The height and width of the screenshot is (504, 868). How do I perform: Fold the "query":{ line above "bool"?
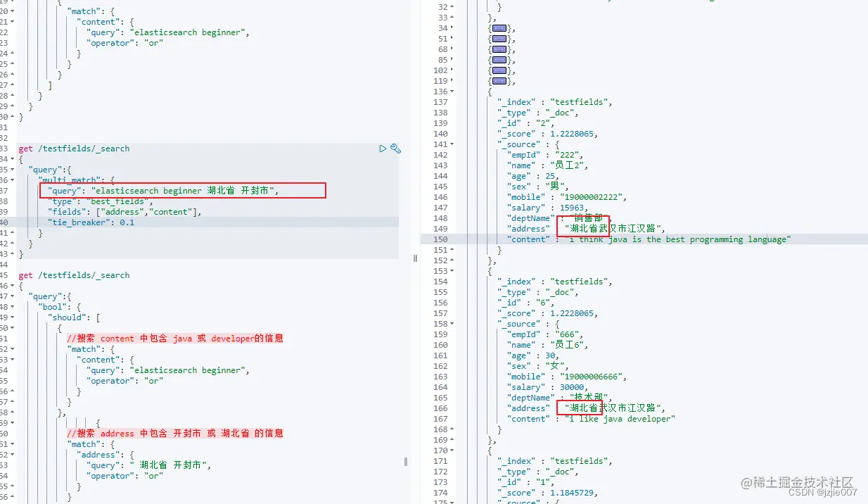point(13,296)
